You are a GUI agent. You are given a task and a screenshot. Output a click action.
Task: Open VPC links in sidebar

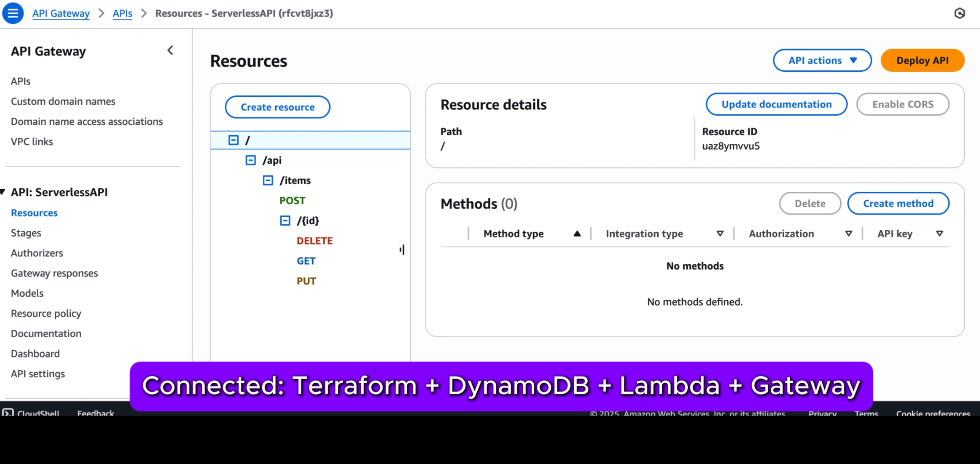tap(32, 141)
